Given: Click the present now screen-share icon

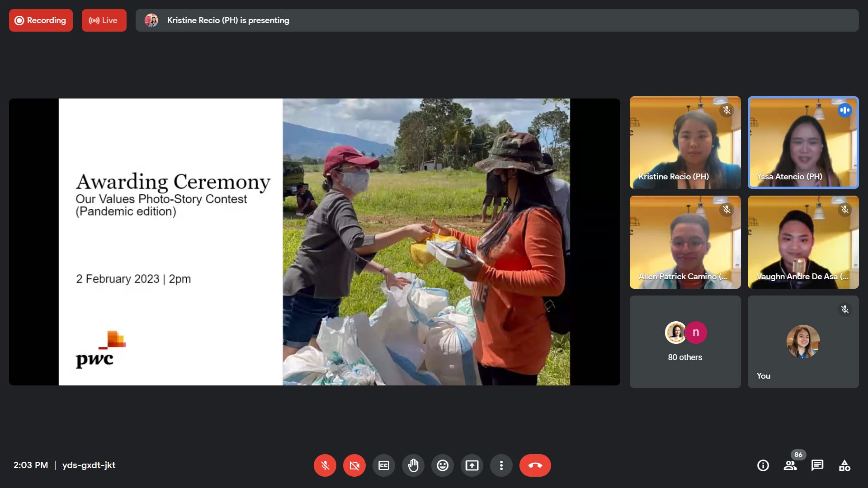Looking at the screenshot, I should point(472,465).
